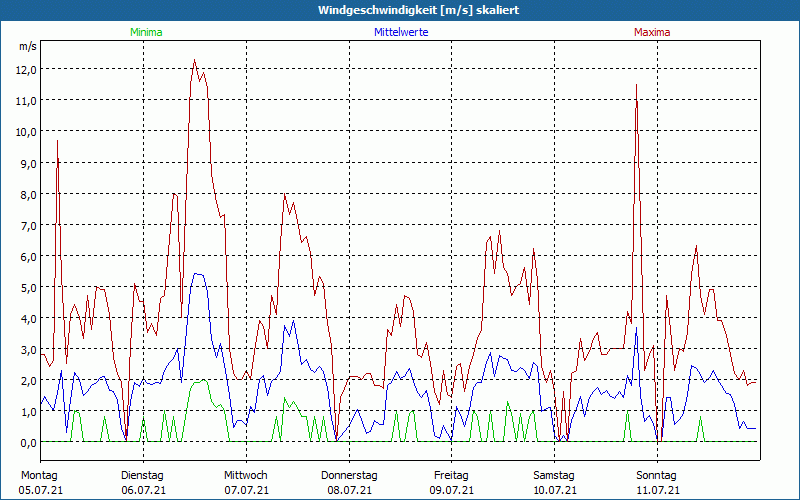This screenshot has width=800, height=500.
Task: Select the Donnerstag axis label
Action: (x=349, y=475)
